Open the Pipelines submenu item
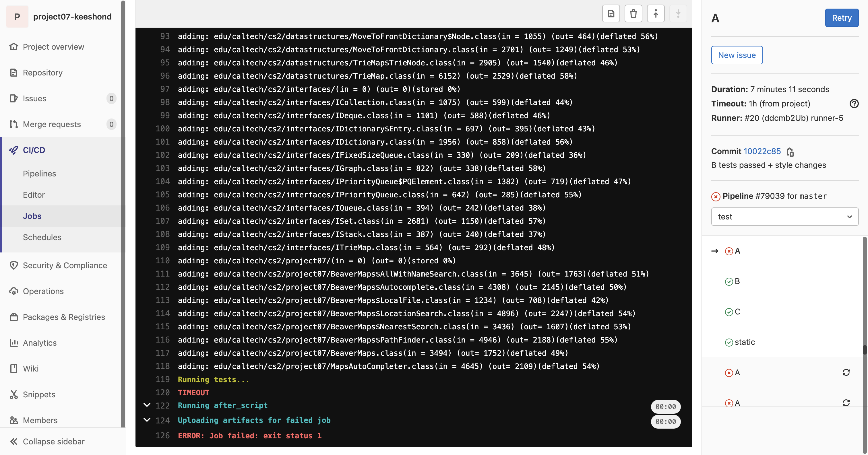 coord(39,174)
